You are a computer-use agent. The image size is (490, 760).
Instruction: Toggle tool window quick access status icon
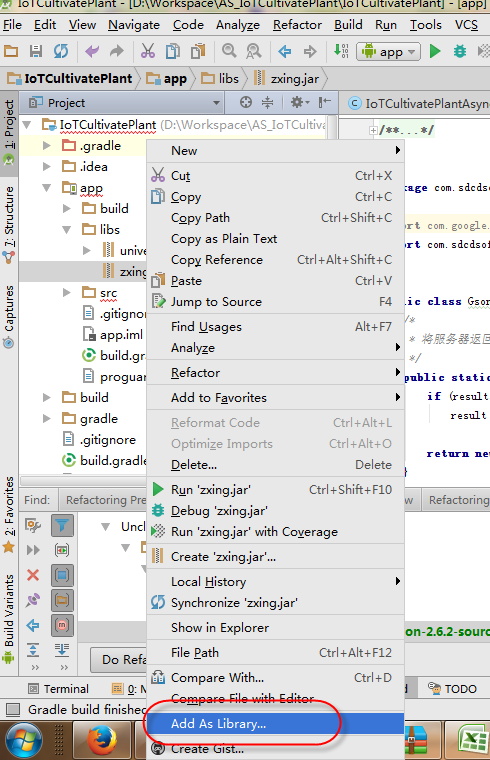[x=13, y=710]
